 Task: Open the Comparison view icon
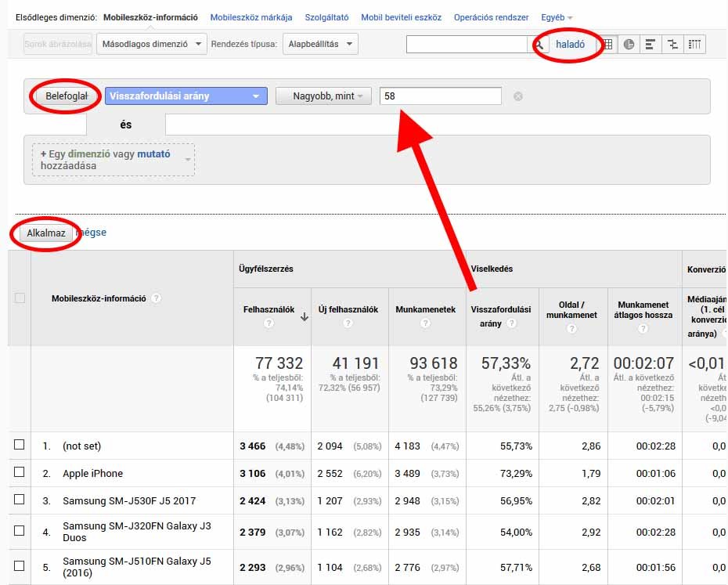point(672,45)
